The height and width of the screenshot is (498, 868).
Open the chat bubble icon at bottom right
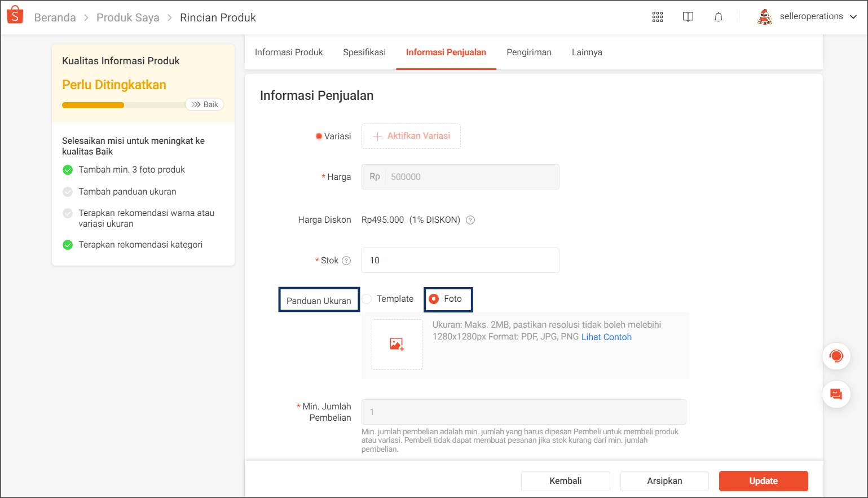pyautogui.click(x=836, y=394)
